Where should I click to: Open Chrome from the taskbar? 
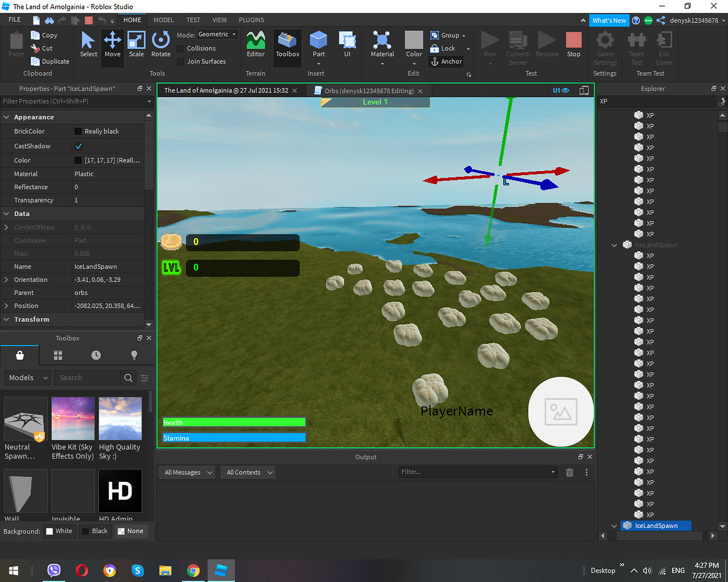[193, 571]
